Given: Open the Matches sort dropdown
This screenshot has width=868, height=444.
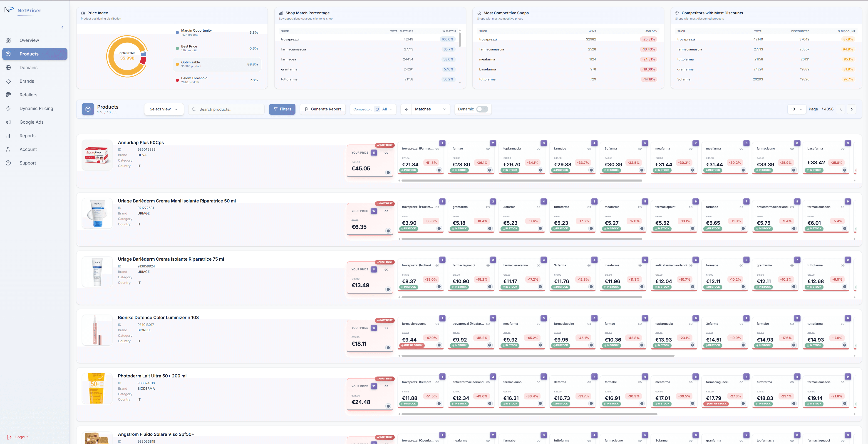Looking at the screenshot, I should [x=425, y=109].
